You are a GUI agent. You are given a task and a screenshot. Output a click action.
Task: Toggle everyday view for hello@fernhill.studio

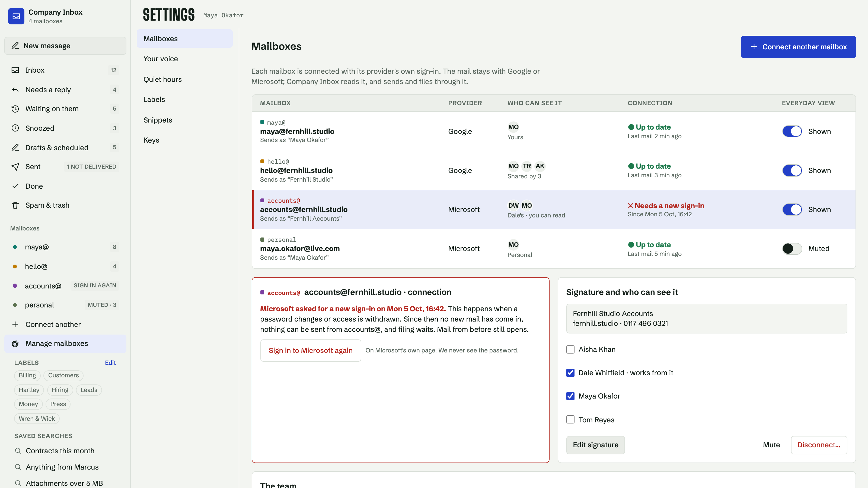tap(792, 171)
